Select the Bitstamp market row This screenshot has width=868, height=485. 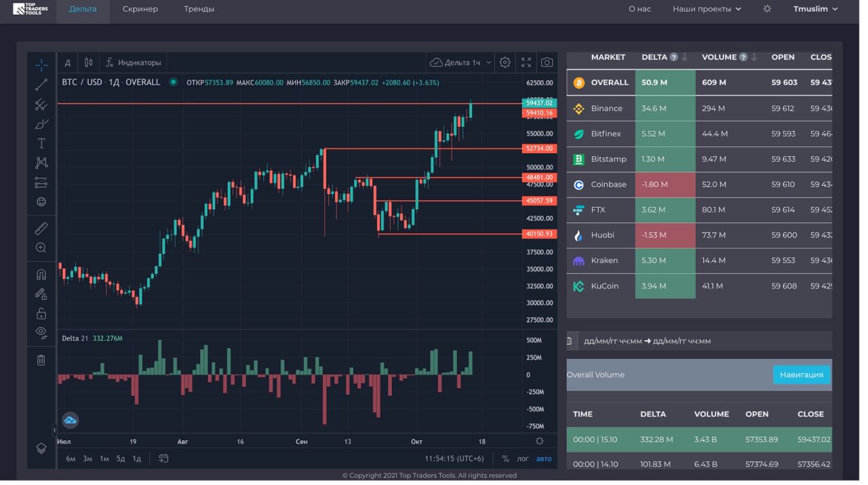699,159
